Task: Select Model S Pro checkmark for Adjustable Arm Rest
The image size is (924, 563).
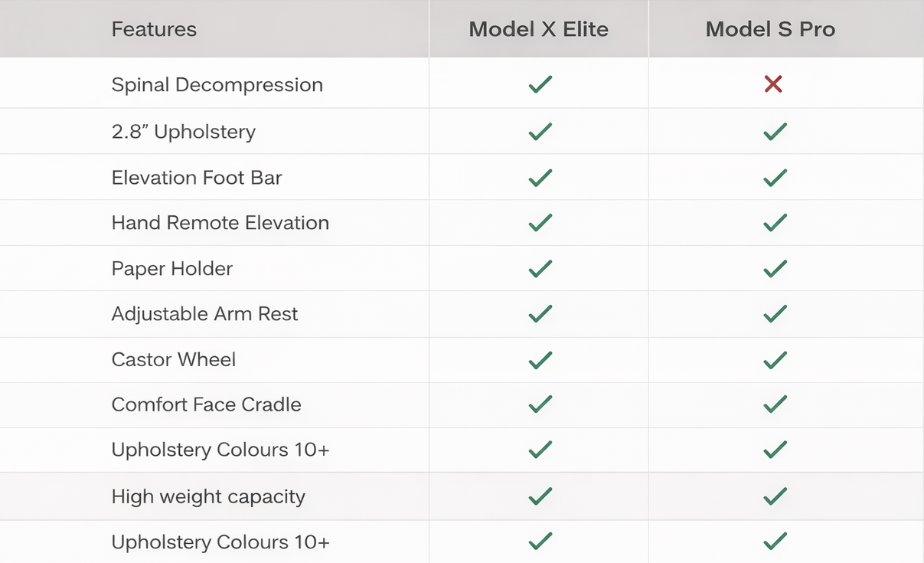Action: (x=775, y=313)
